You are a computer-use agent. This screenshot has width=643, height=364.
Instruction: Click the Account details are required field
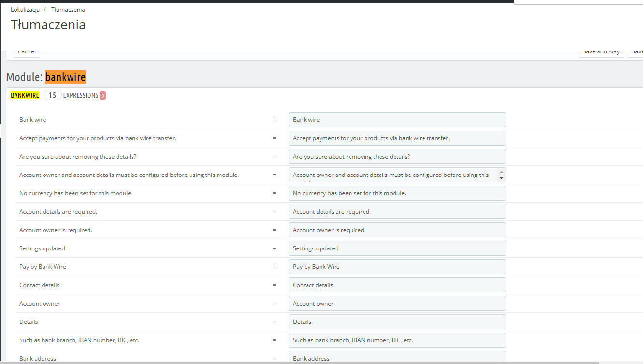point(397,212)
